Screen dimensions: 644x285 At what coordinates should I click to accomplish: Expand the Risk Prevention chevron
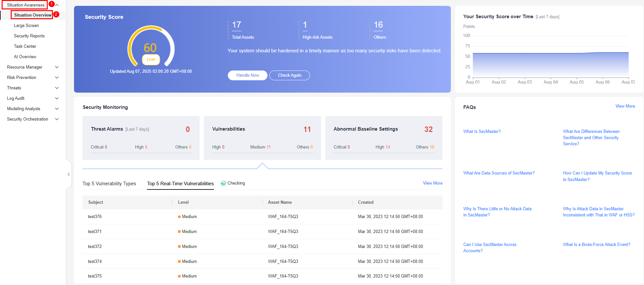point(57,77)
